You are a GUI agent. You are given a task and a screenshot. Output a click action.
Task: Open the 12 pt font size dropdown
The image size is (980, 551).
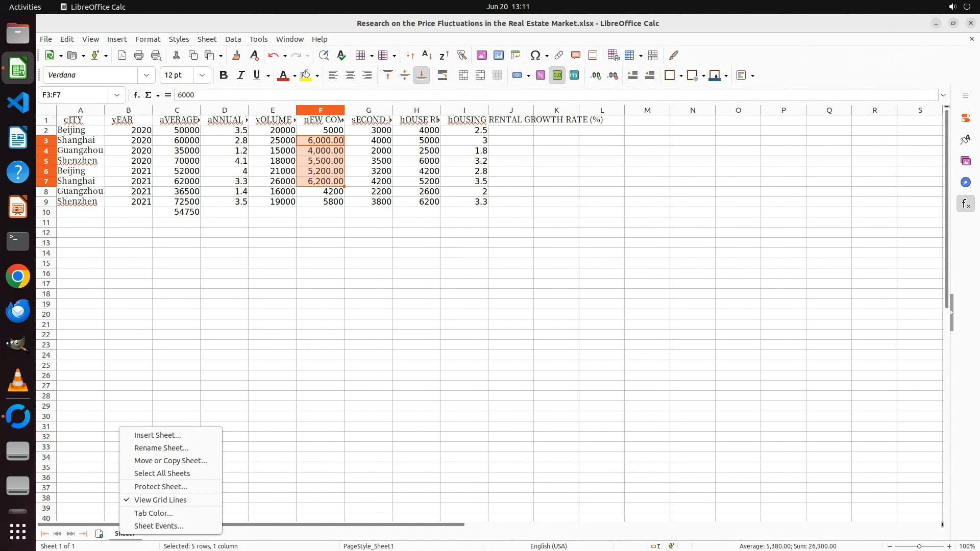coord(202,76)
